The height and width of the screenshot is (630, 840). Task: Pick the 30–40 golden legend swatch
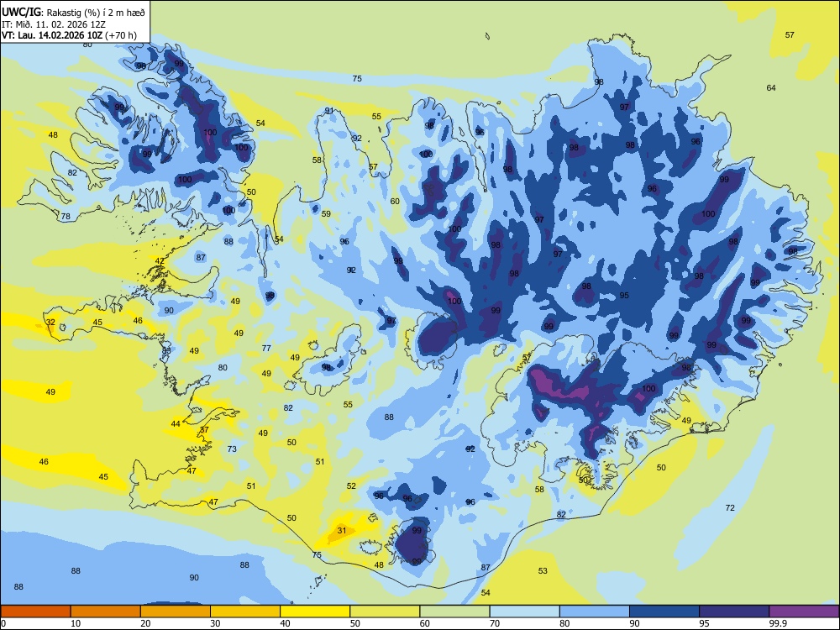[245, 612]
